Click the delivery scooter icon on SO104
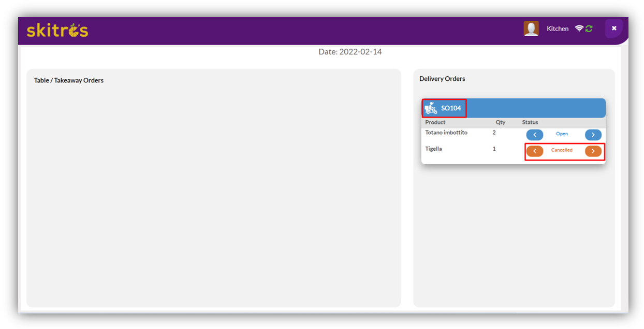644x329 pixels. coord(430,108)
